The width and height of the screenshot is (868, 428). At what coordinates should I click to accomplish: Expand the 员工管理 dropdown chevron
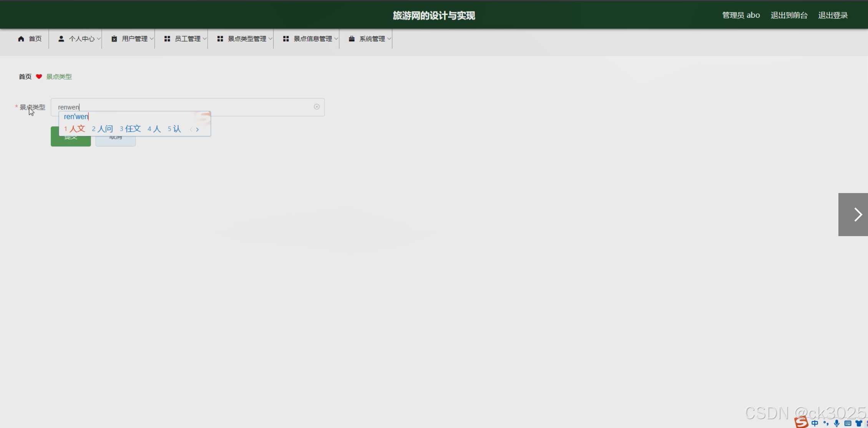pyautogui.click(x=204, y=39)
